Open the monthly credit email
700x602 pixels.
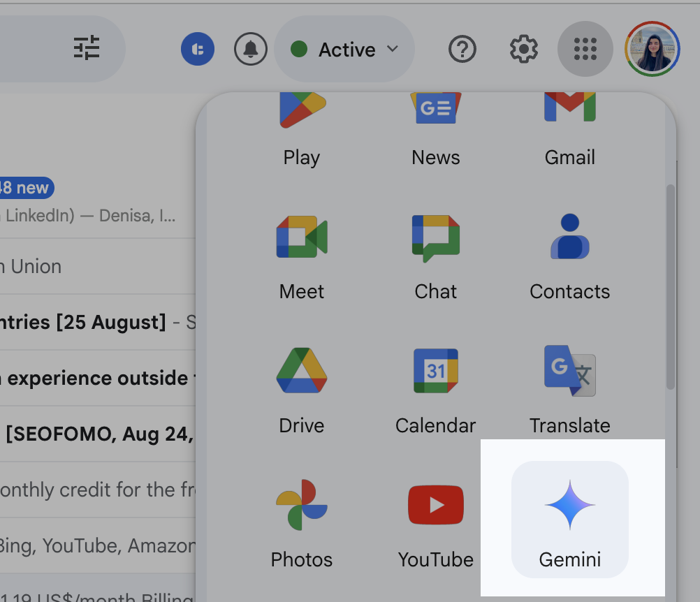click(97, 490)
